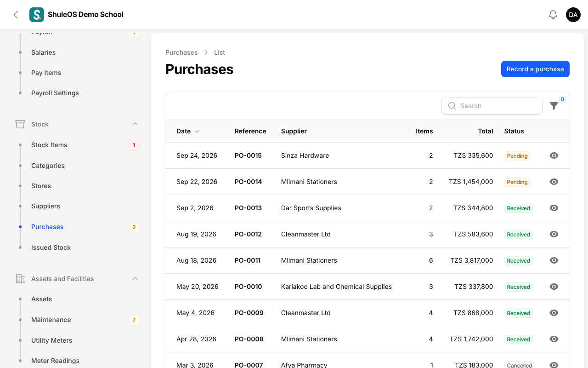Open the DA user avatar menu
The image size is (588, 368).
(x=573, y=15)
